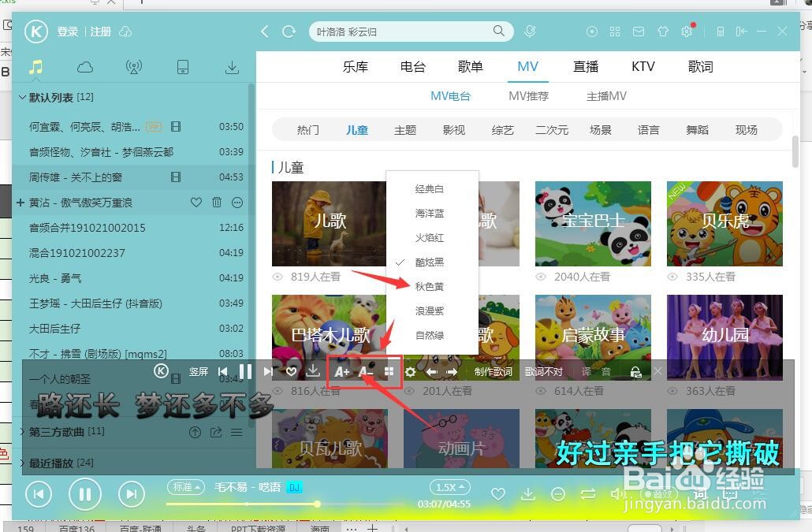Open desktop lyrics settings gear
Screen dimensions: 812x532
pyautogui.click(x=410, y=371)
